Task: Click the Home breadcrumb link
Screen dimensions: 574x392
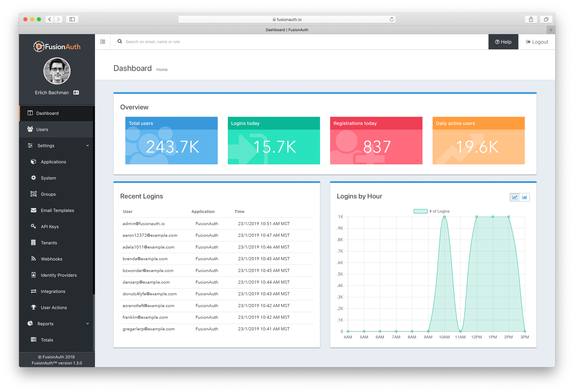Action: point(162,69)
